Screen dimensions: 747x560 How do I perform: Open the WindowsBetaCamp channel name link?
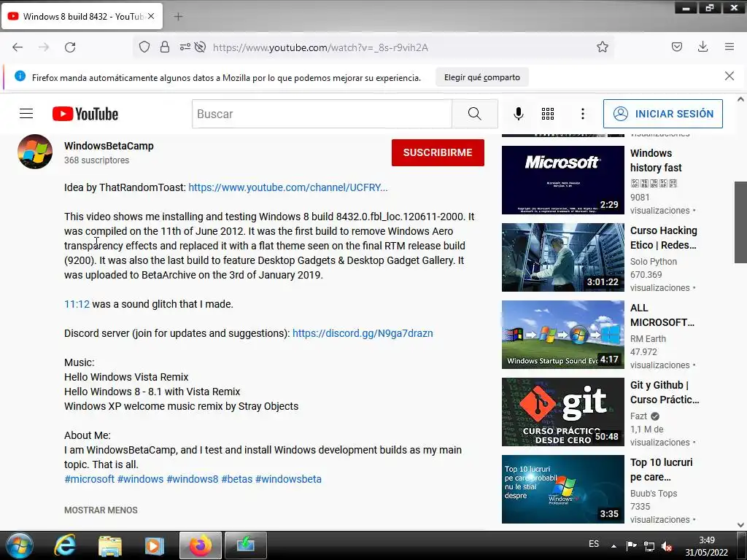[109, 146]
